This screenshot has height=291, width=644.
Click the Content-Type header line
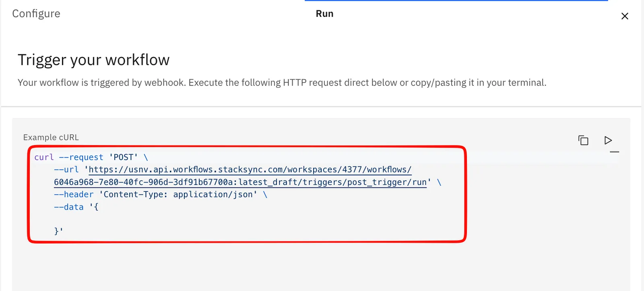[x=161, y=195]
